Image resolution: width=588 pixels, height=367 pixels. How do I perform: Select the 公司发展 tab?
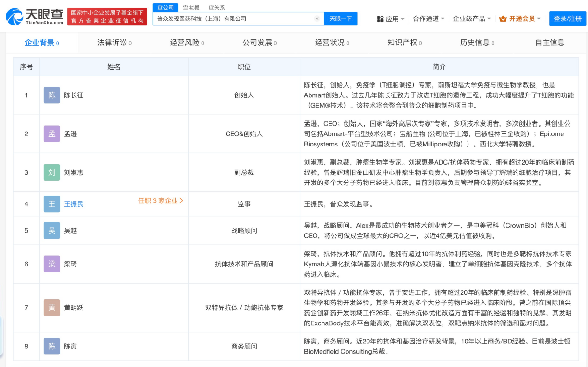259,43
